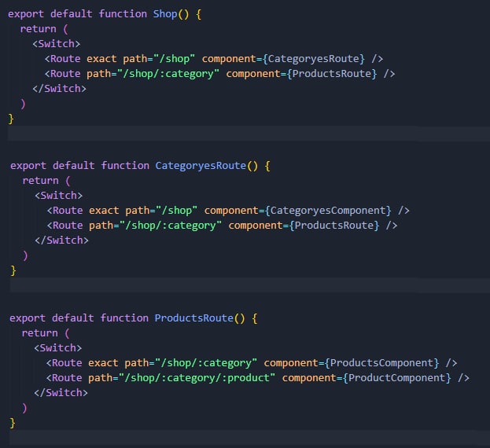Click closing Switch tag in CategoryesRoute function
Screen dimensions: 490x448
[61, 241]
